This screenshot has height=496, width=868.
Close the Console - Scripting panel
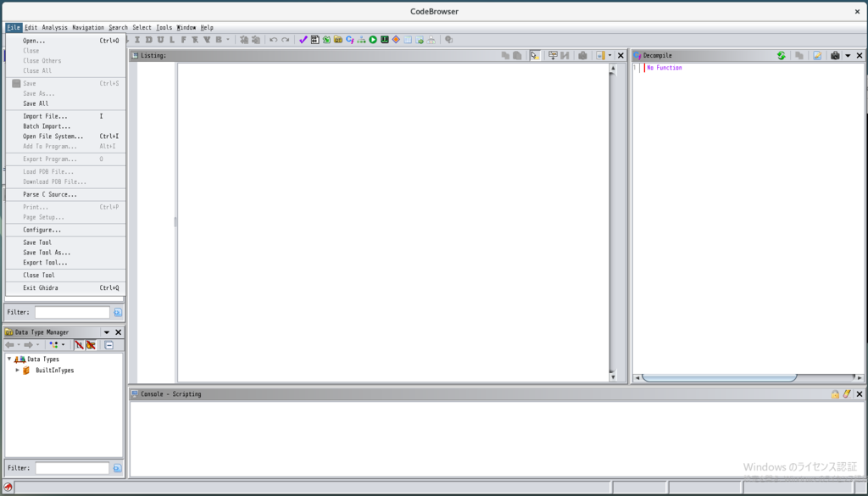click(860, 394)
